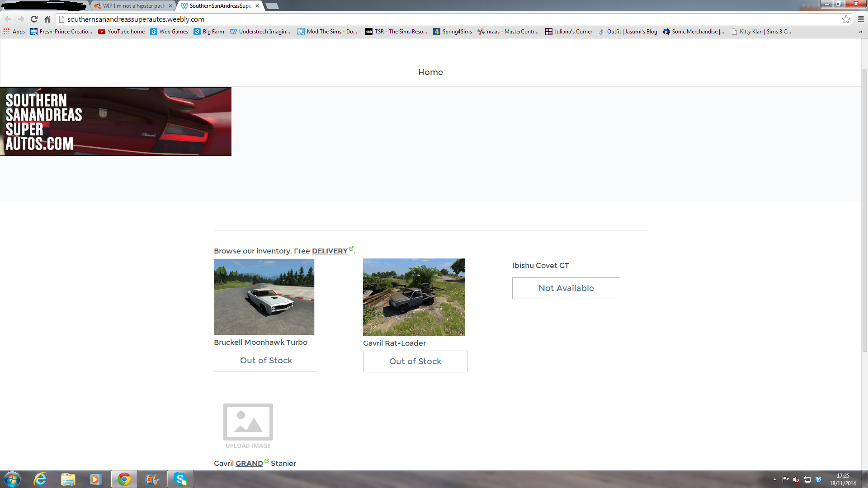Open Windows Media Player from taskbar

pos(95,479)
